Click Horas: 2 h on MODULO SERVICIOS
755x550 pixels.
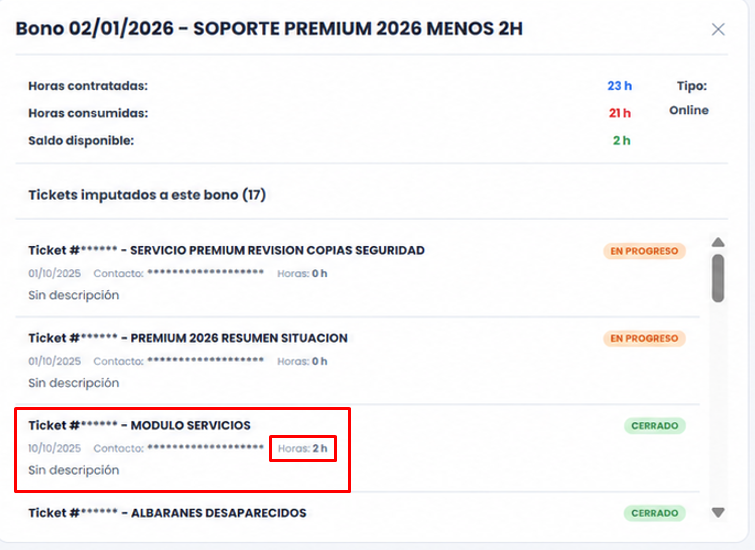tap(302, 448)
